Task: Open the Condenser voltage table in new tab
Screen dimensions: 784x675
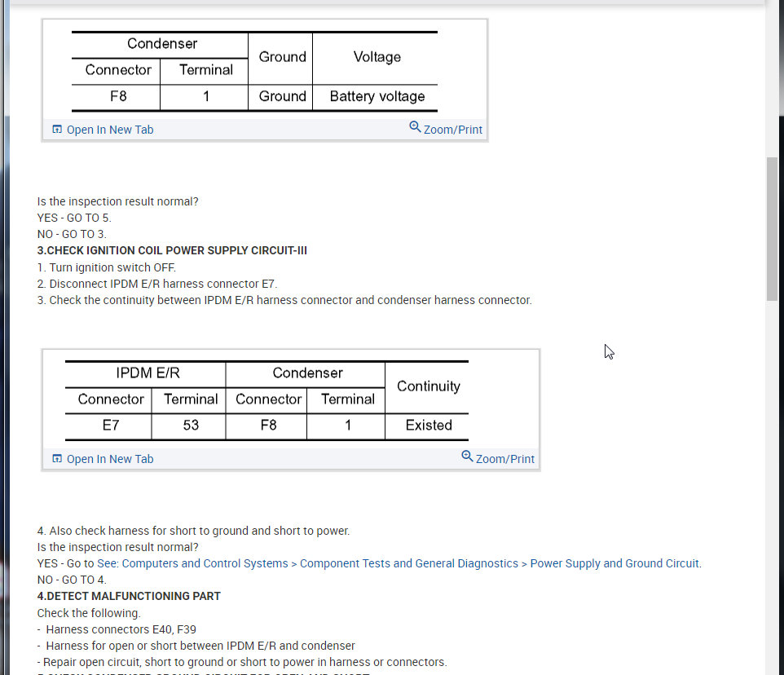Action: [x=109, y=130]
